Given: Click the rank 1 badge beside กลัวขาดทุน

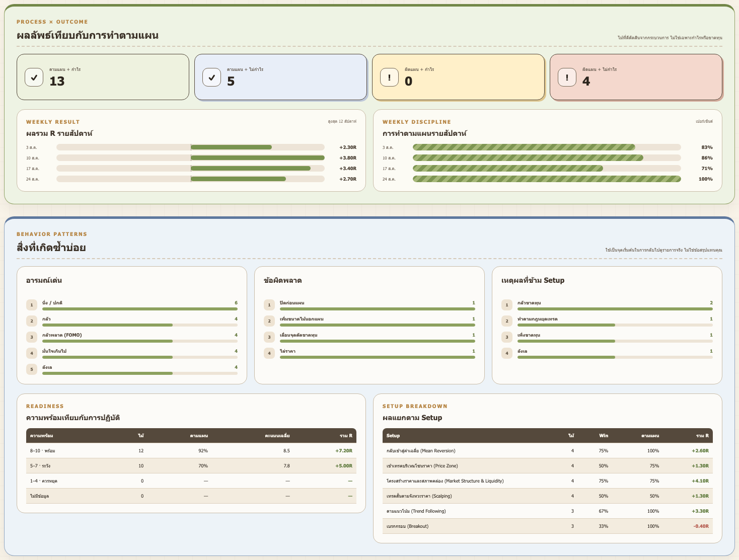Looking at the screenshot, I should point(507,305).
